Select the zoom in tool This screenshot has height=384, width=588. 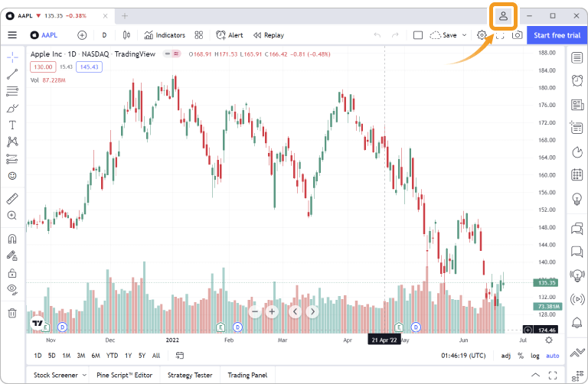[x=12, y=216]
